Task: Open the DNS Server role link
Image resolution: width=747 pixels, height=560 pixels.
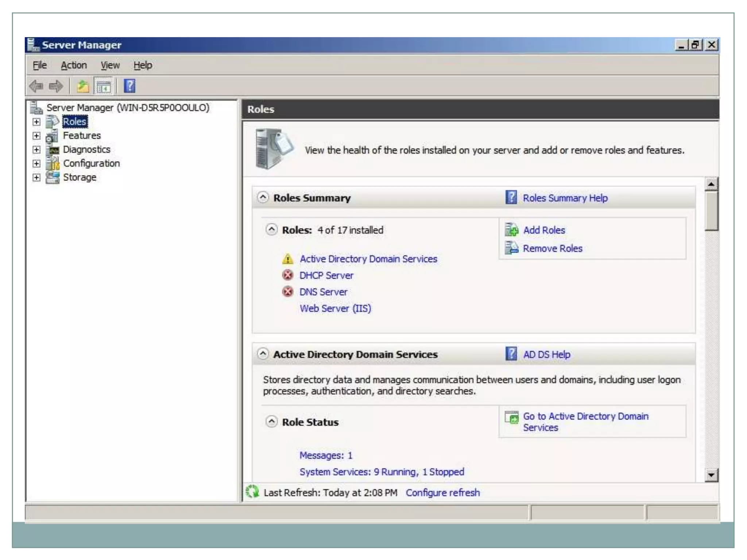Action: coord(323,292)
